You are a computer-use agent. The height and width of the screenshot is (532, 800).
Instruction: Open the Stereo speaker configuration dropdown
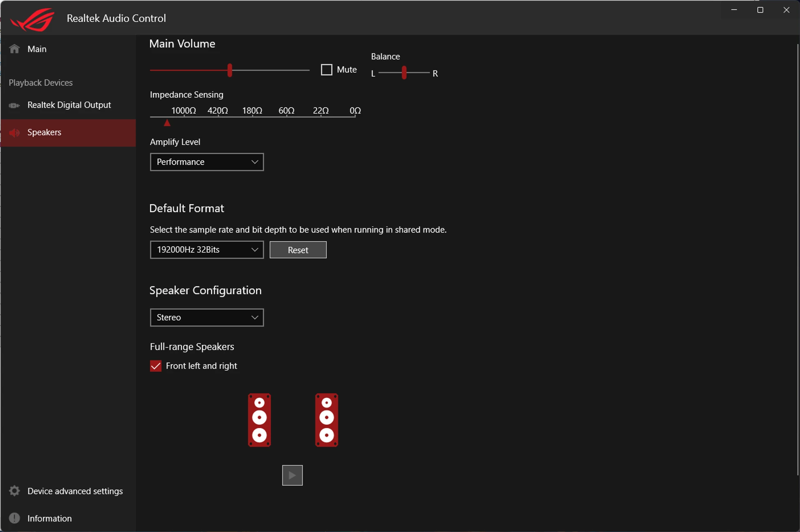tap(207, 317)
